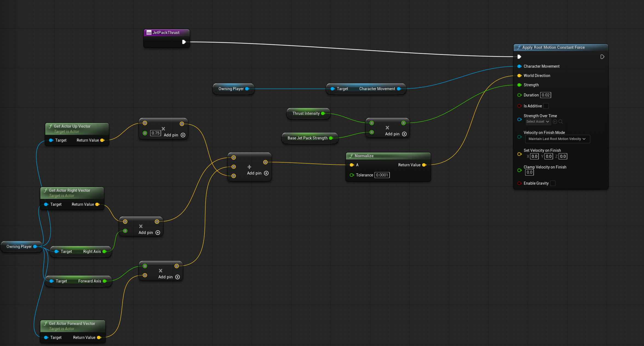Viewport: 644px width, 346px height.
Task: Click Clamp Velocity on Finish value field
Action: pos(529,172)
